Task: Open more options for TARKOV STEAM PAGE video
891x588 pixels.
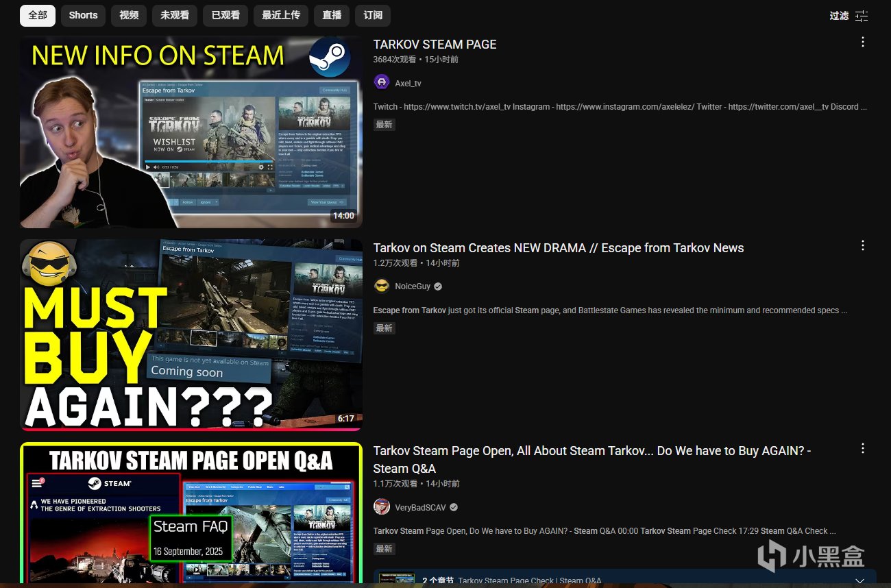Action: 863,42
